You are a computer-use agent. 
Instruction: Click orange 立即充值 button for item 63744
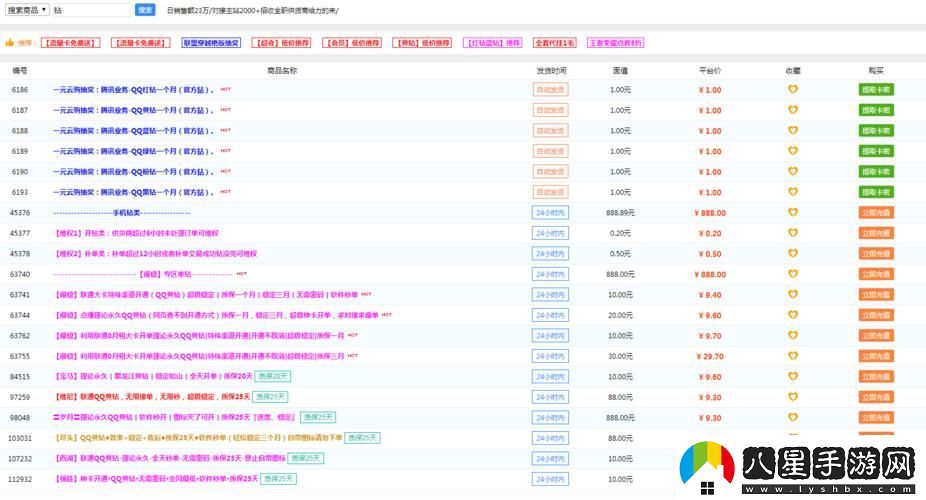(x=876, y=315)
